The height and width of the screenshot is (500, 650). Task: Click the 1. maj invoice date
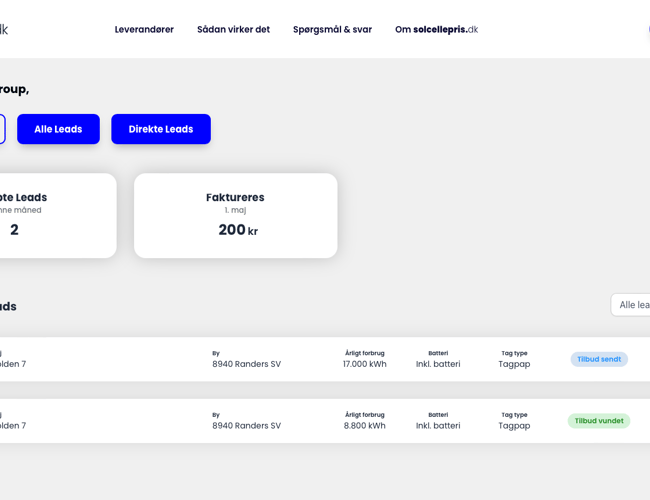235,210
